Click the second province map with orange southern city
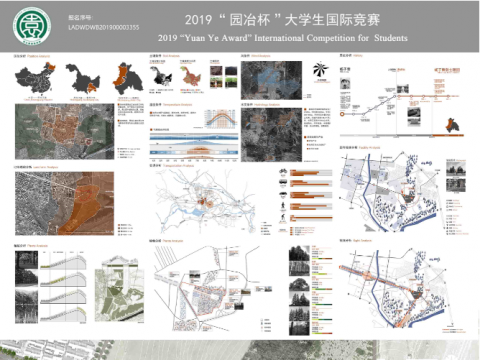 pyautogui.click(x=83, y=79)
